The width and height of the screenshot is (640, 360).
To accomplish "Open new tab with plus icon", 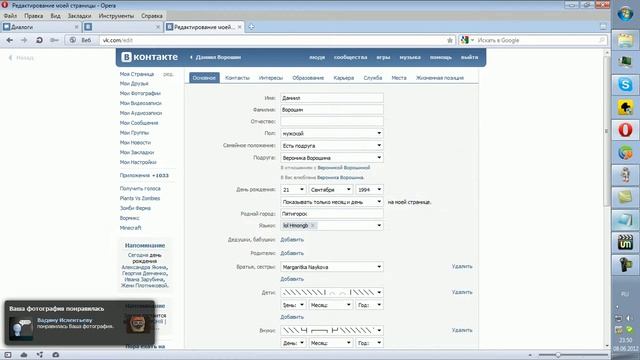I will coord(251,27).
